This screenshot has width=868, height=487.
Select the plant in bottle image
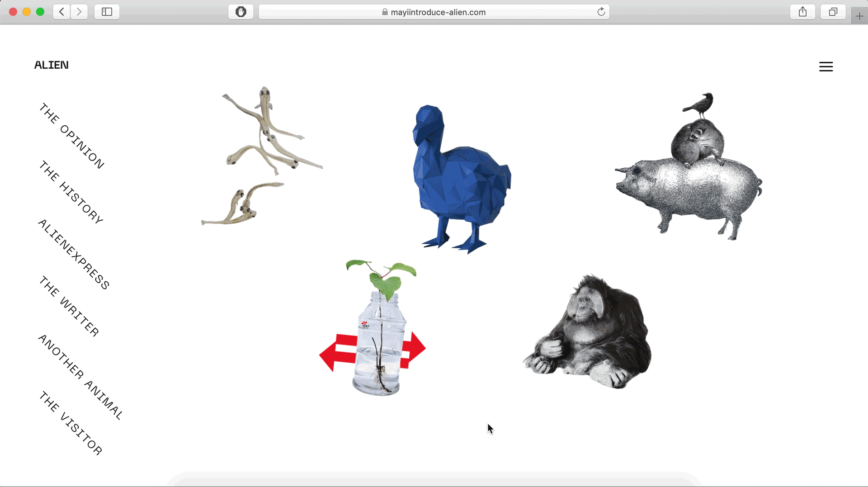click(x=373, y=328)
